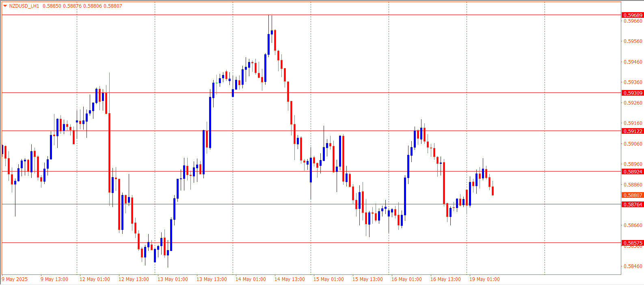Select the NZDUSD_i,H1 chart symbol label
The height and width of the screenshot is (285, 644).
point(24,6)
